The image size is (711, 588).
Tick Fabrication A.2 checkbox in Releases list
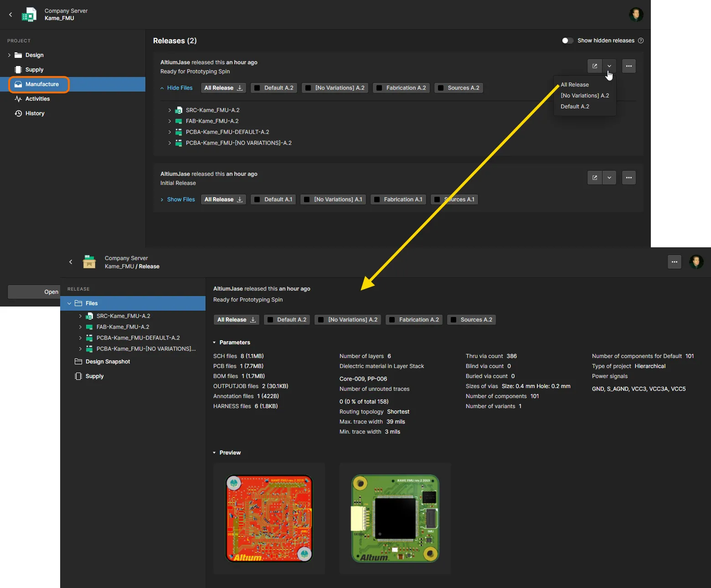pyautogui.click(x=379, y=88)
